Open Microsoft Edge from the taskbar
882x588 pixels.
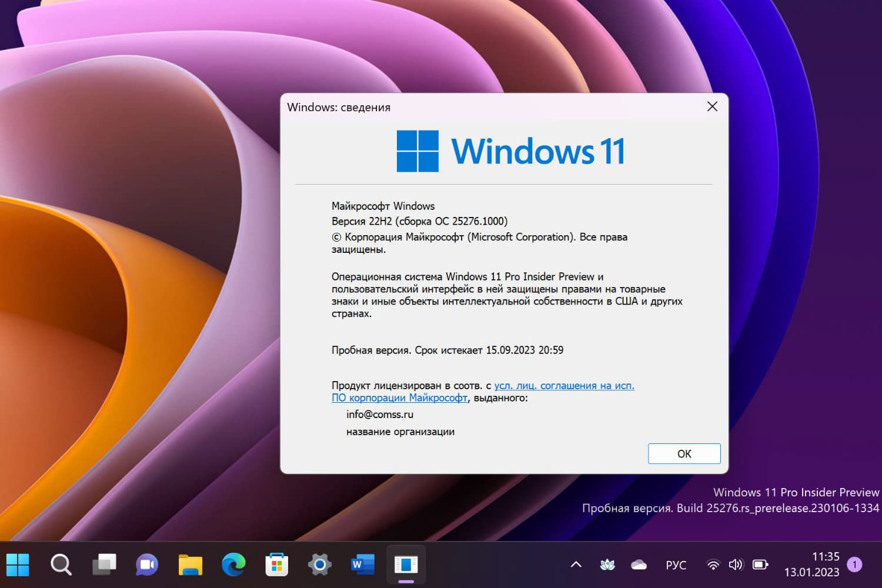tap(233, 564)
